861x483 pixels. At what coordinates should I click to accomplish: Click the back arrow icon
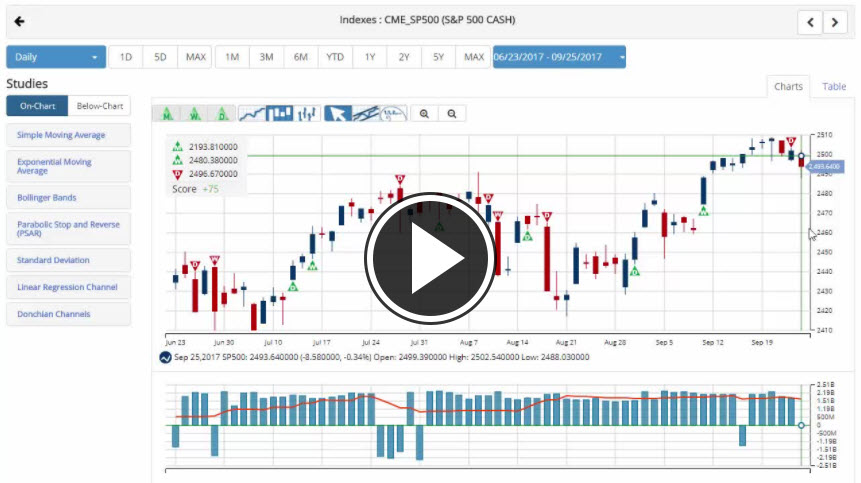[20, 21]
